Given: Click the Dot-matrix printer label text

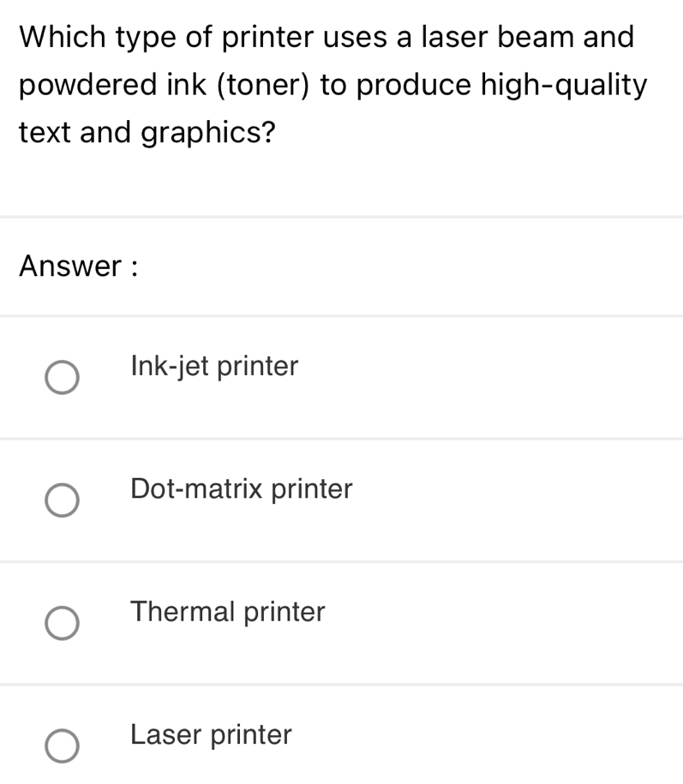Looking at the screenshot, I should point(240,490).
